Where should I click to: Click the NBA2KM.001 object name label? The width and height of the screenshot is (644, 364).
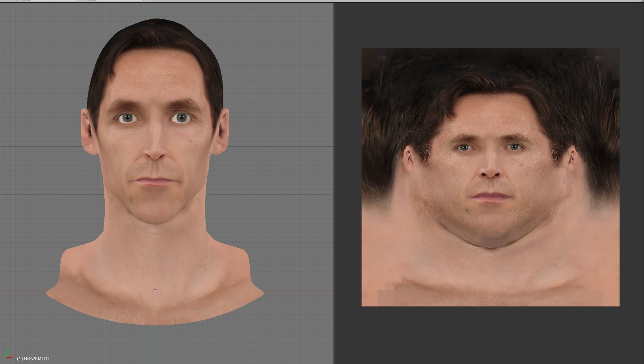(35, 358)
